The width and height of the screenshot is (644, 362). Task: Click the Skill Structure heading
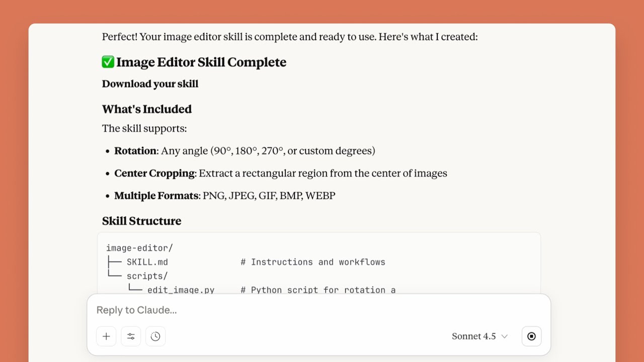click(141, 221)
